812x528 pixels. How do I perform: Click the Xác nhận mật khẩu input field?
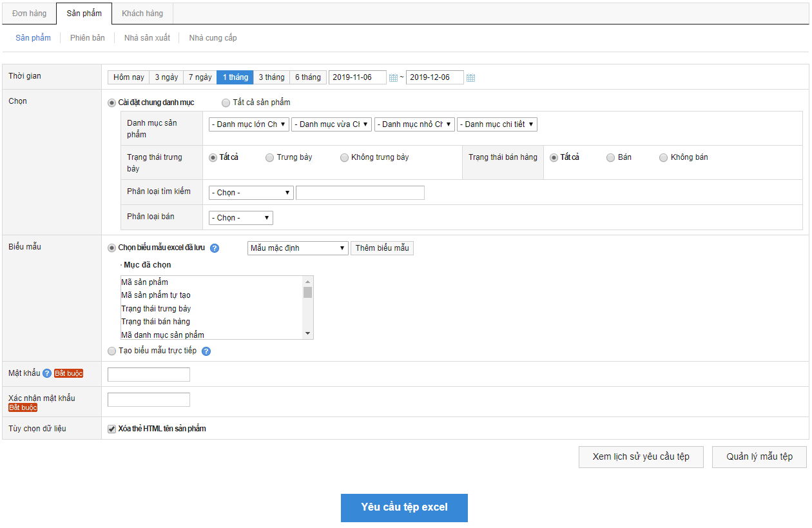point(149,400)
